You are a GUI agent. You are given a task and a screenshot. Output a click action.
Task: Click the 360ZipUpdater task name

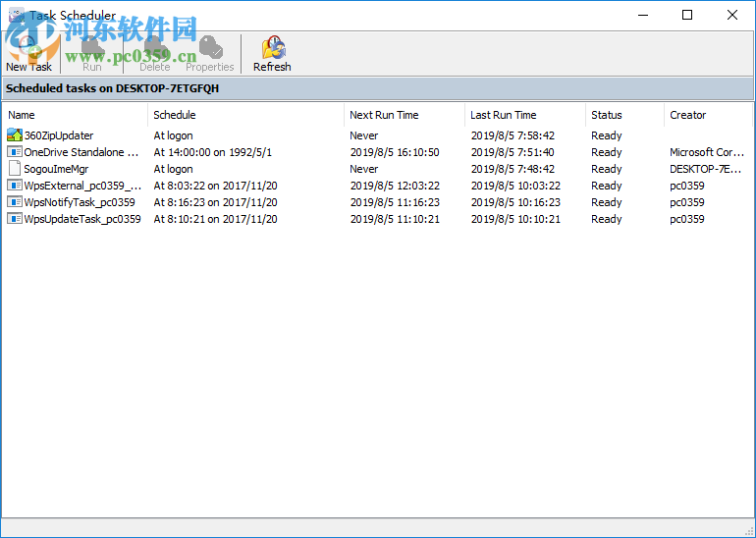[59, 135]
